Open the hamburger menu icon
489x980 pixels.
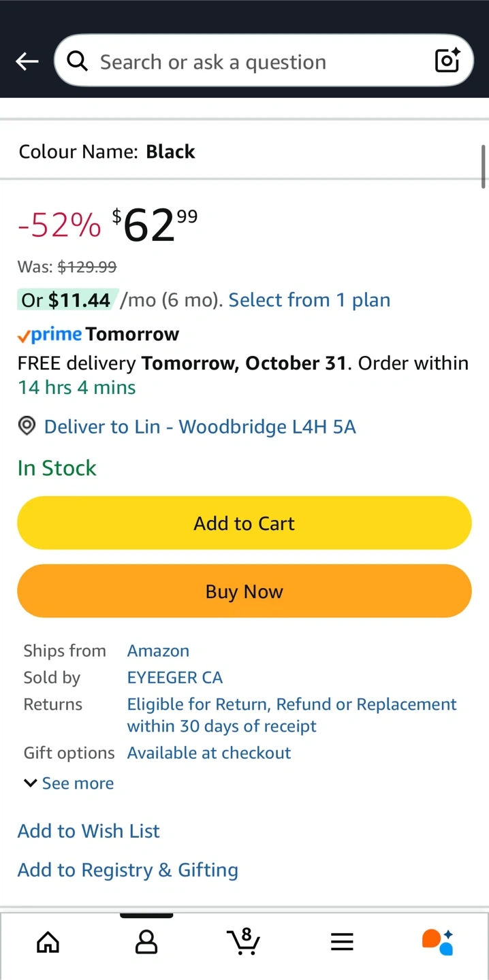[x=342, y=942]
